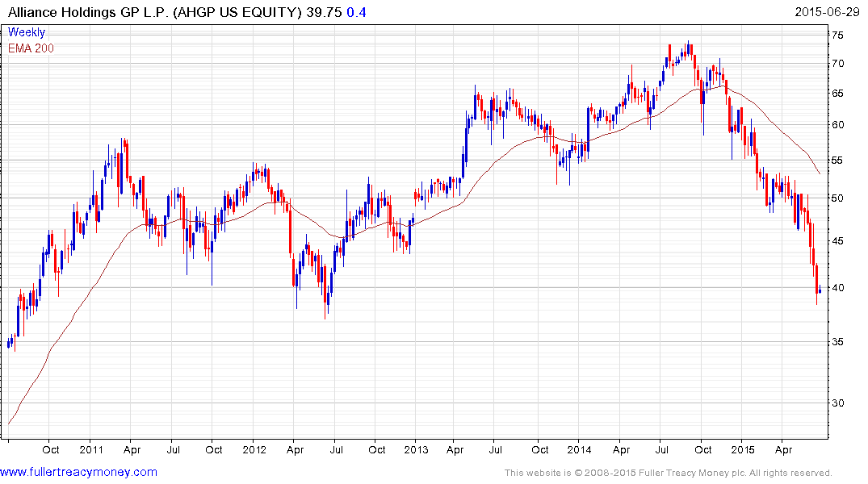Screen dimensions: 868x484
Task: Open the www.fullertreacymoney.com link
Action: point(78,472)
